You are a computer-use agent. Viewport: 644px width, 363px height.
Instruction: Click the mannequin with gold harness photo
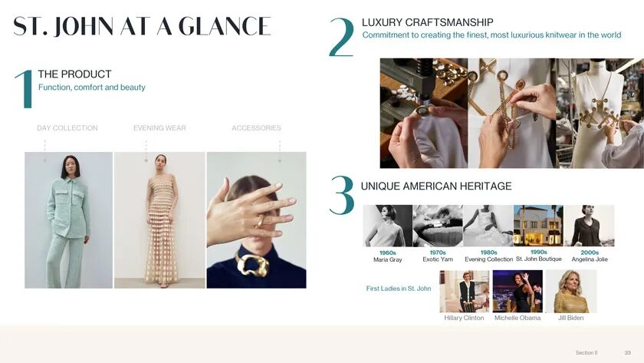coord(600,113)
